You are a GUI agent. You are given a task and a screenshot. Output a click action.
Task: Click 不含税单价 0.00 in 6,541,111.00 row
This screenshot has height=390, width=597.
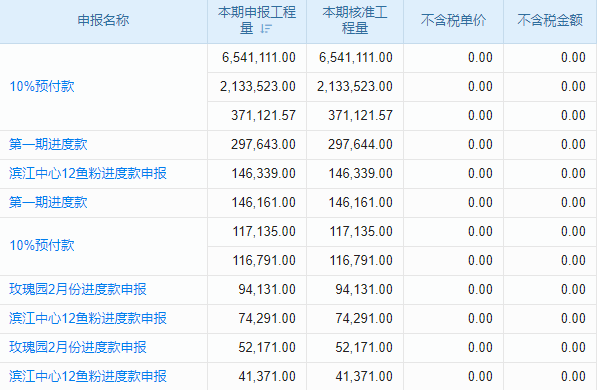[x=480, y=58]
